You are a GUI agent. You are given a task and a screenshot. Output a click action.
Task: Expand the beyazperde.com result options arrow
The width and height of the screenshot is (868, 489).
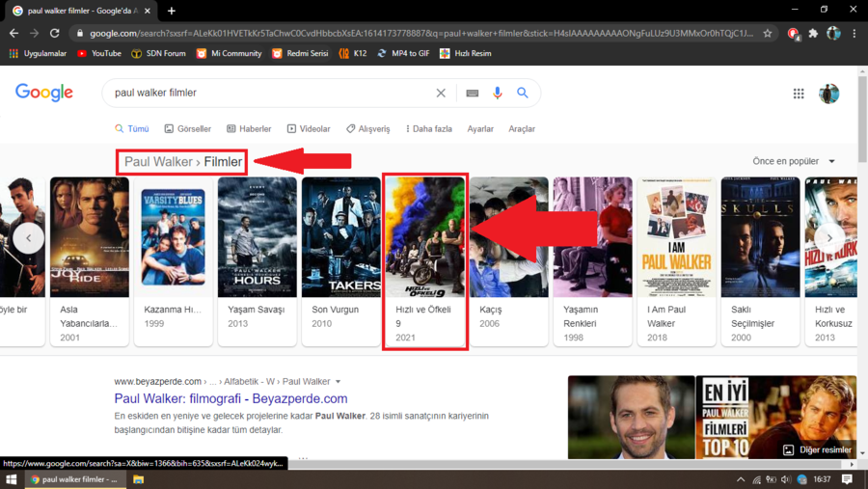pyautogui.click(x=339, y=382)
